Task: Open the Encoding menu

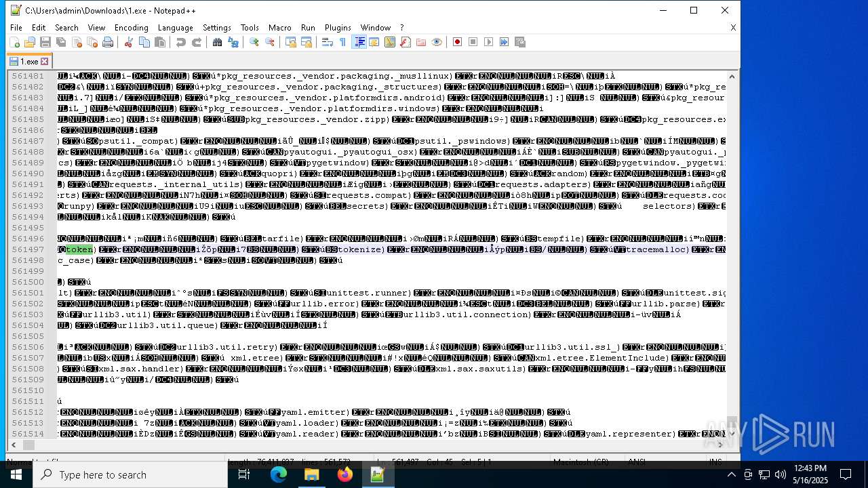Action: pyautogui.click(x=131, y=28)
